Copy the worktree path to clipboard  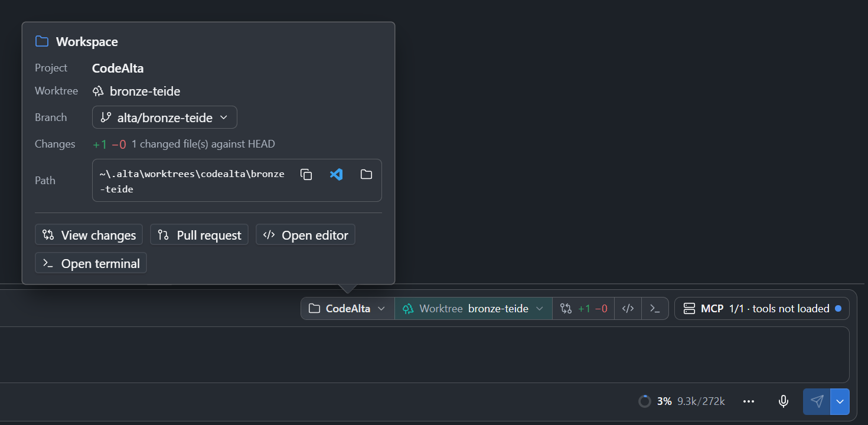pyautogui.click(x=306, y=175)
